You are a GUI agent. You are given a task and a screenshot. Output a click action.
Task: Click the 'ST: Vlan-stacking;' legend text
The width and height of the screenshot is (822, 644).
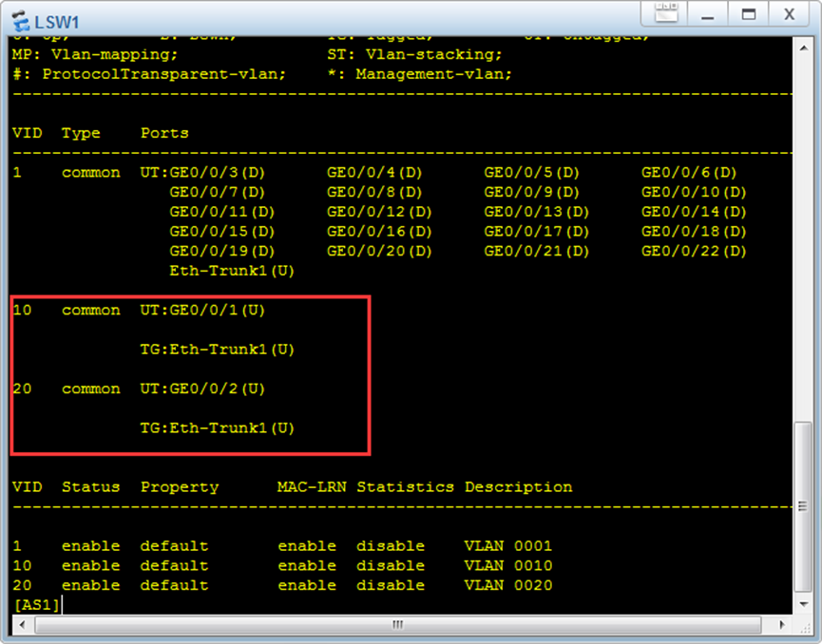(x=414, y=54)
